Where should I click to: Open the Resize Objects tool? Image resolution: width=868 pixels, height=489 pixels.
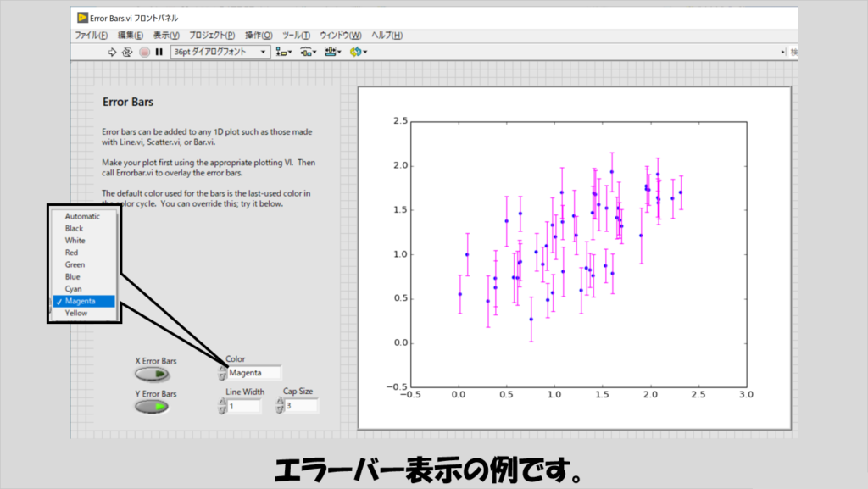[x=332, y=52]
